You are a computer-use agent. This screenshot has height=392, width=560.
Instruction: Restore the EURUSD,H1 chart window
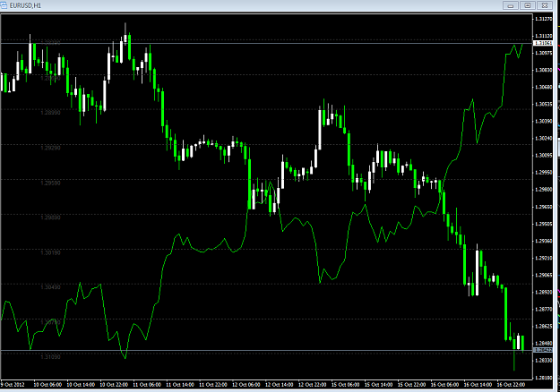click(528, 5)
